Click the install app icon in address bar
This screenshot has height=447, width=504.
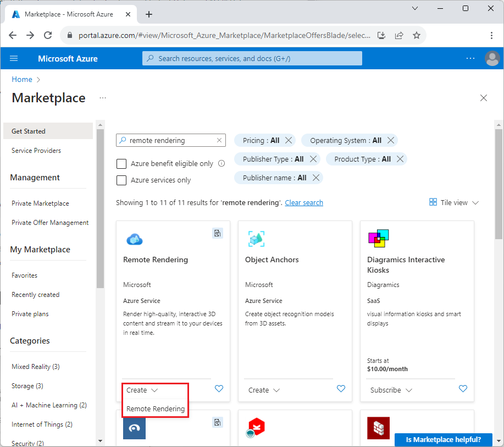(x=381, y=35)
